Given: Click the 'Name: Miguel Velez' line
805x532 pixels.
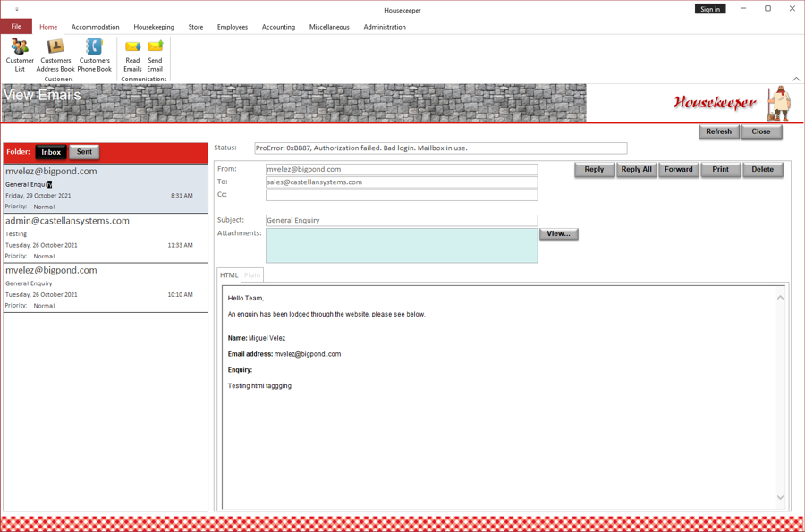Looking at the screenshot, I should click(256, 338).
